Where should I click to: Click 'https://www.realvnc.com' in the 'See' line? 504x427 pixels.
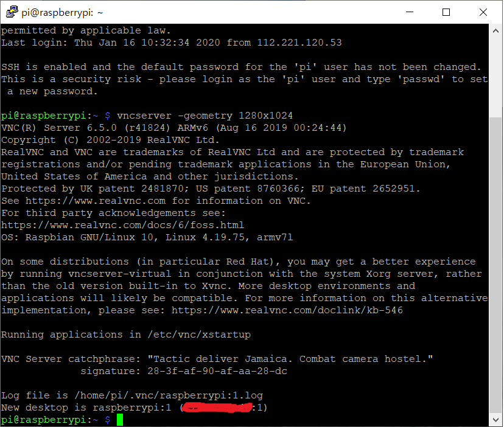(x=96, y=201)
